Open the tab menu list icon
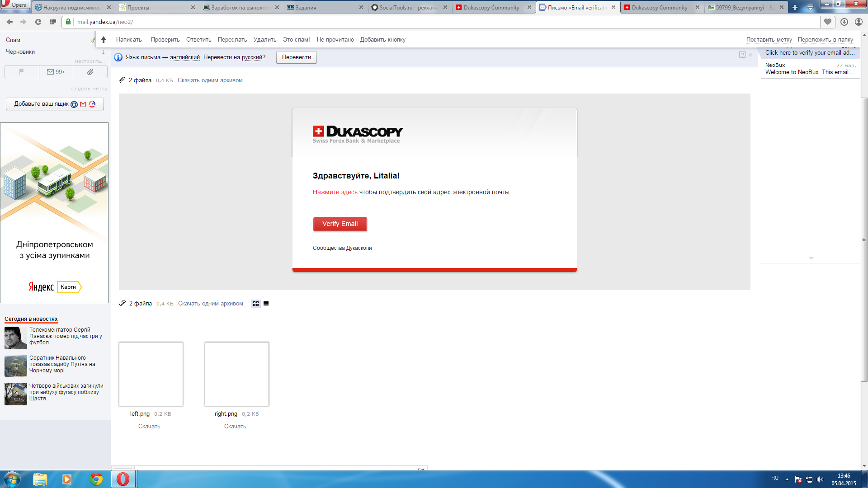Viewport: 868px width, 488px height. (x=810, y=8)
